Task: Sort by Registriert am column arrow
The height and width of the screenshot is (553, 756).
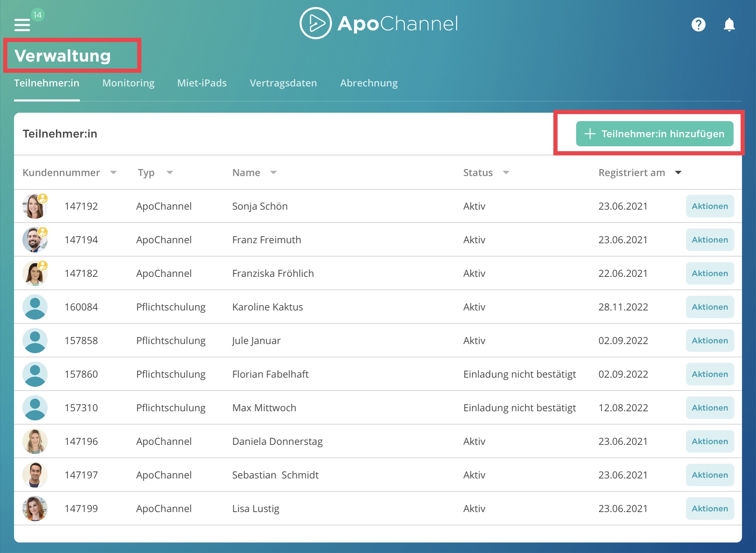Action: pos(678,173)
